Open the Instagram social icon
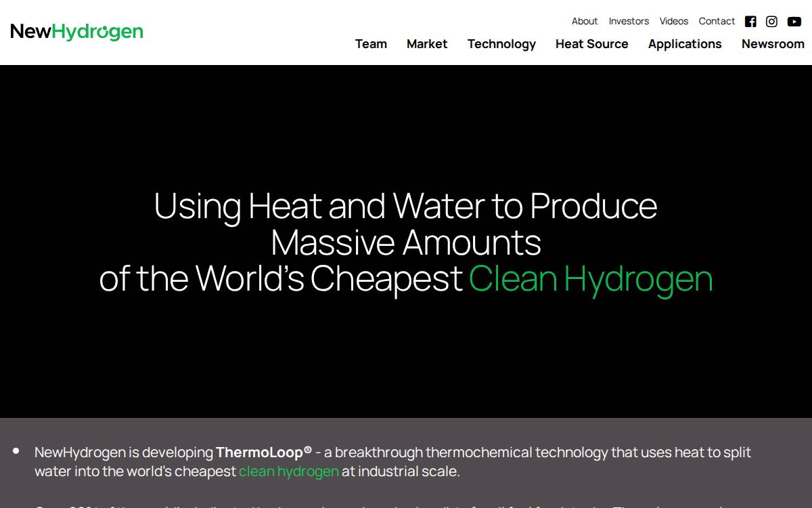 pos(771,22)
